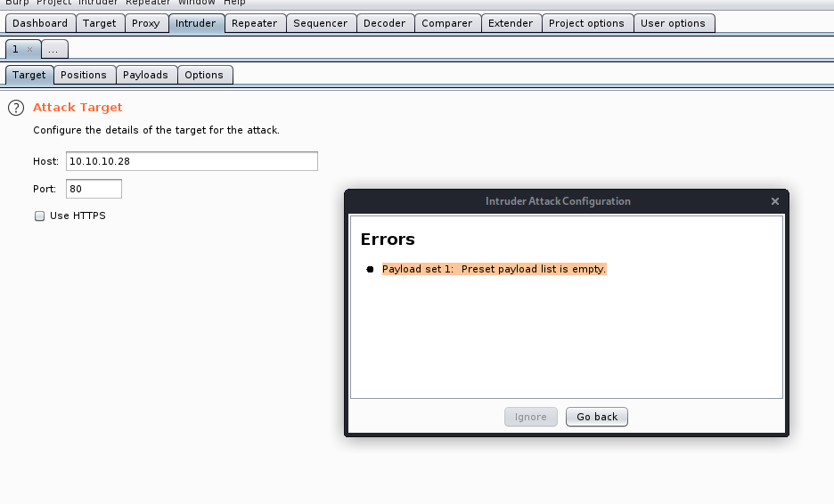The width and height of the screenshot is (834, 504).
Task: Open the Comparer tab
Action: (x=446, y=23)
